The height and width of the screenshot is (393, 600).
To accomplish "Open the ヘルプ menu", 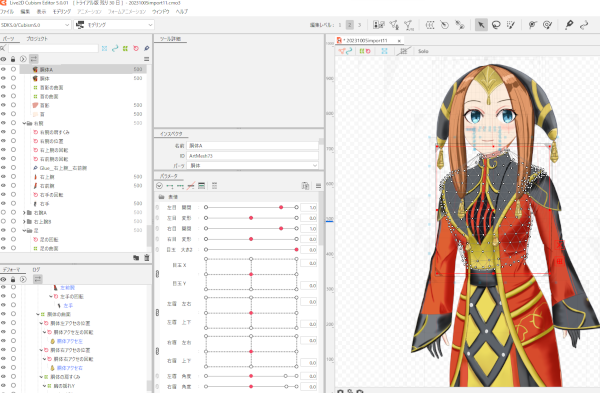I will tap(182, 11).
